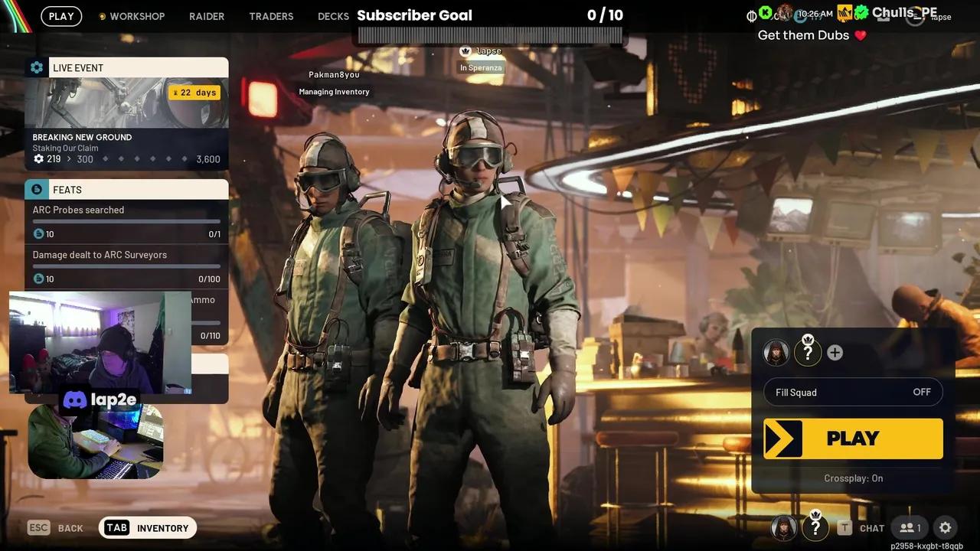The height and width of the screenshot is (551, 980).
Task: Open the social friends list button
Action: [910, 528]
